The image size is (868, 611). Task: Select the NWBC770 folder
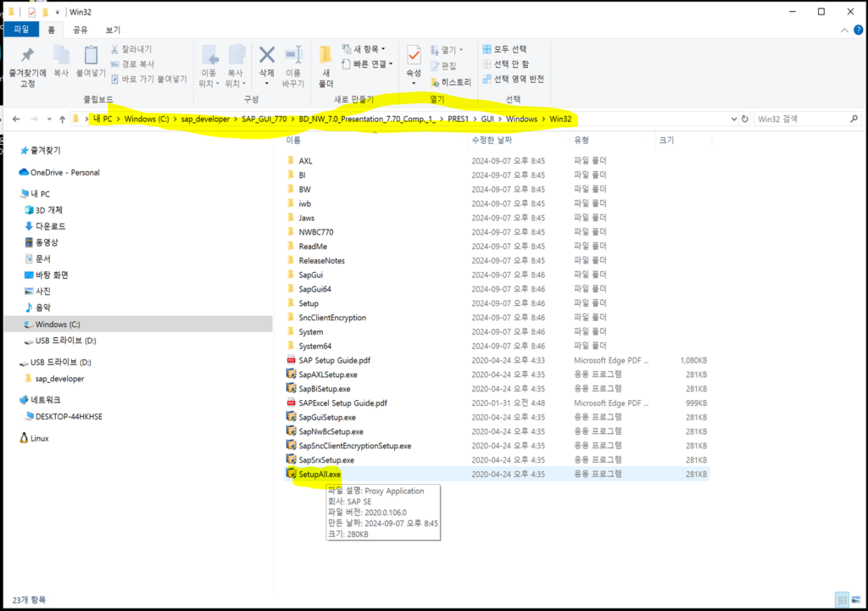[x=310, y=232]
